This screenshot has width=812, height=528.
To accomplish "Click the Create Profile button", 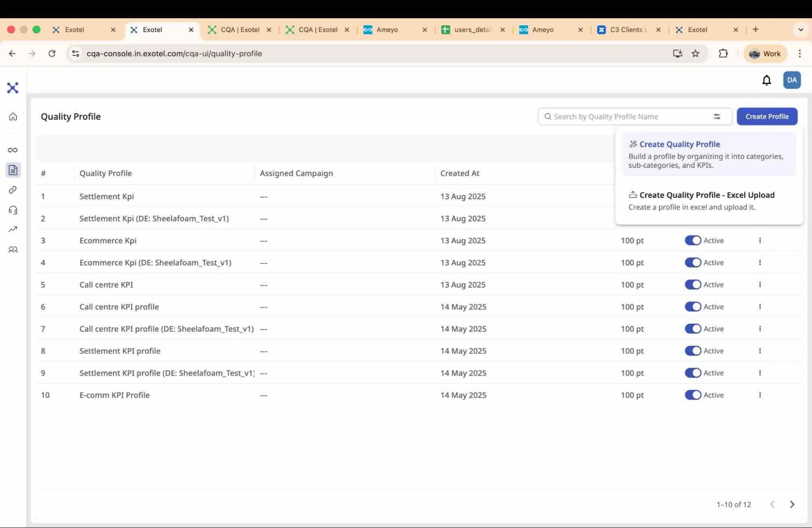I will pyautogui.click(x=767, y=116).
